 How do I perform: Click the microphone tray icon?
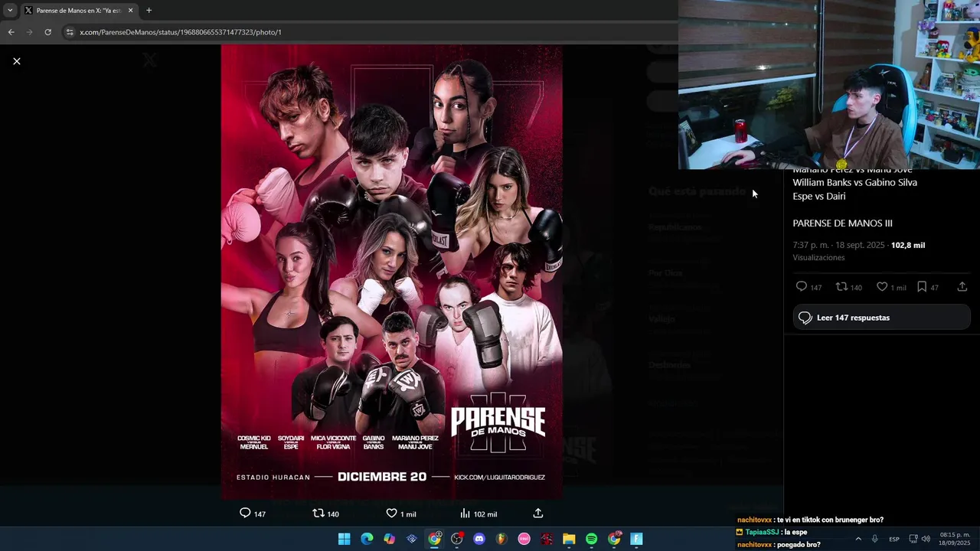click(x=874, y=539)
